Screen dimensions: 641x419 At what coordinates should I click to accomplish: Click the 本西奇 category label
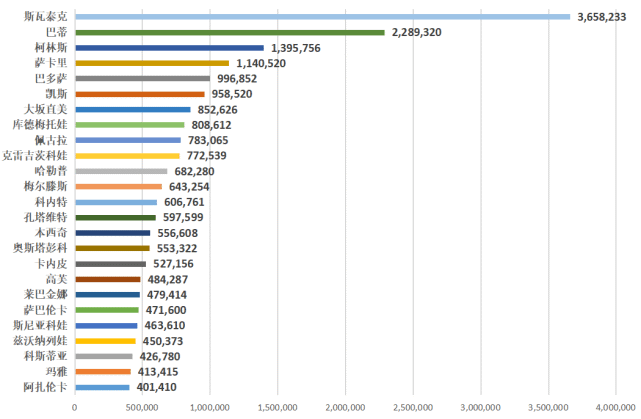click(51, 233)
